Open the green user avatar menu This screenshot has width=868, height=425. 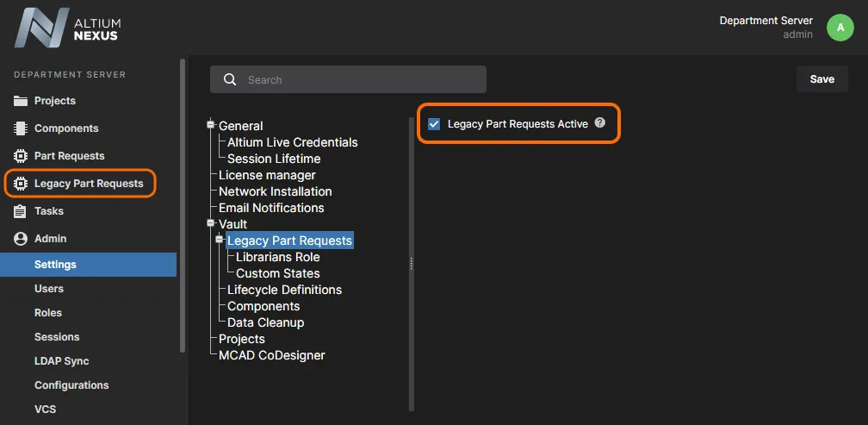pos(840,28)
